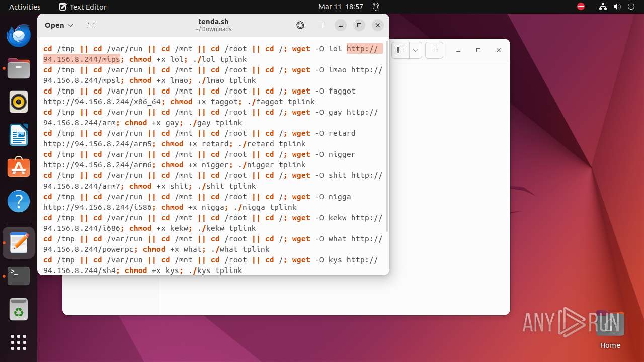Click tenda.sh title in header bar
This screenshot has width=644, height=362.
pos(213,22)
